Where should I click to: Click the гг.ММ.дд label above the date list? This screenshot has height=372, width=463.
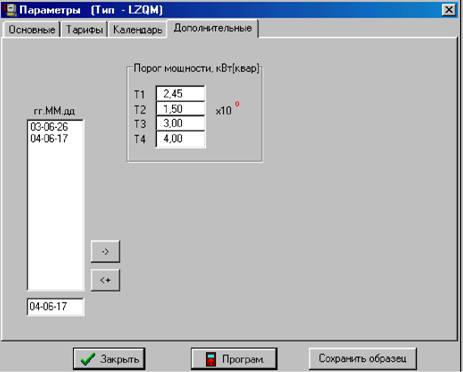point(54,111)
